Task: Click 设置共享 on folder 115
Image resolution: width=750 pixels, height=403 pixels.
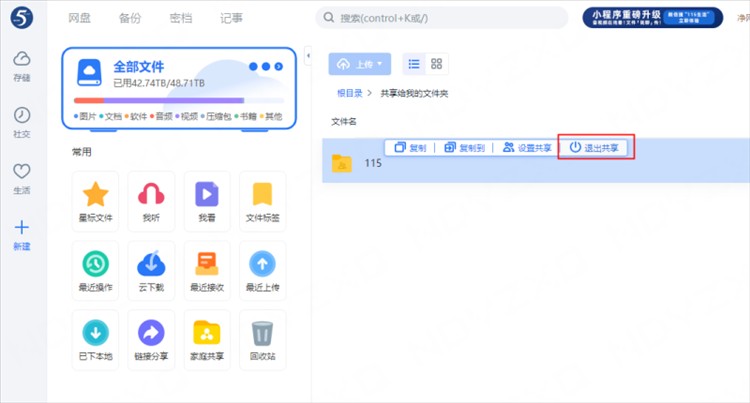Action: [x=527, y=148]
